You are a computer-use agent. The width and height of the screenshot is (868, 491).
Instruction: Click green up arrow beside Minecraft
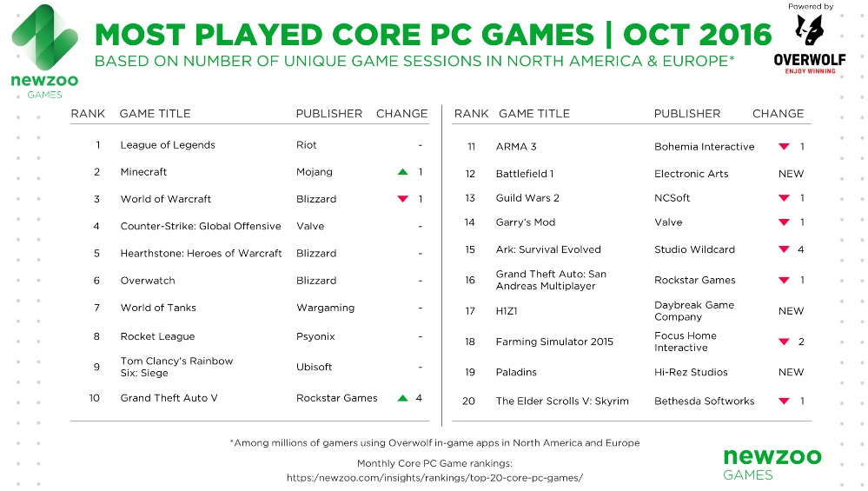coord(402,172)
